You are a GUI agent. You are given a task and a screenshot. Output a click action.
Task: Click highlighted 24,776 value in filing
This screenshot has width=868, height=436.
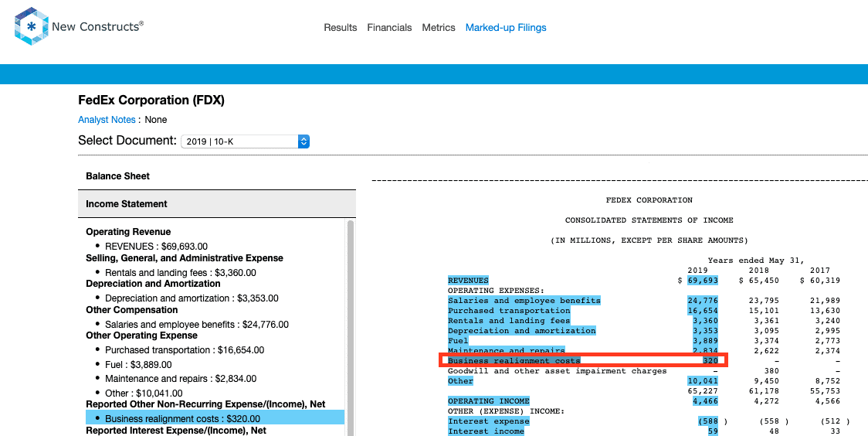click(703, 301)
